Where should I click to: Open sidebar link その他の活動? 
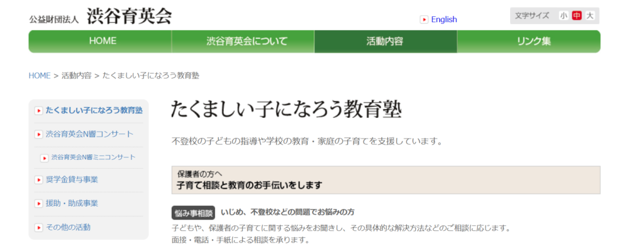coord(68,227)
